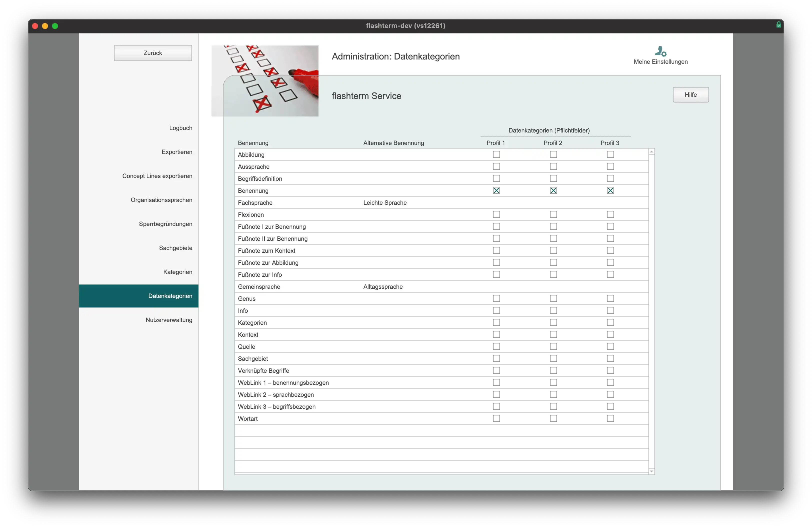The height and width of the screenshot is (528, 812).
Task: Open the Hilfe help button
Action: pyautogui.click(x=690, y=95)
